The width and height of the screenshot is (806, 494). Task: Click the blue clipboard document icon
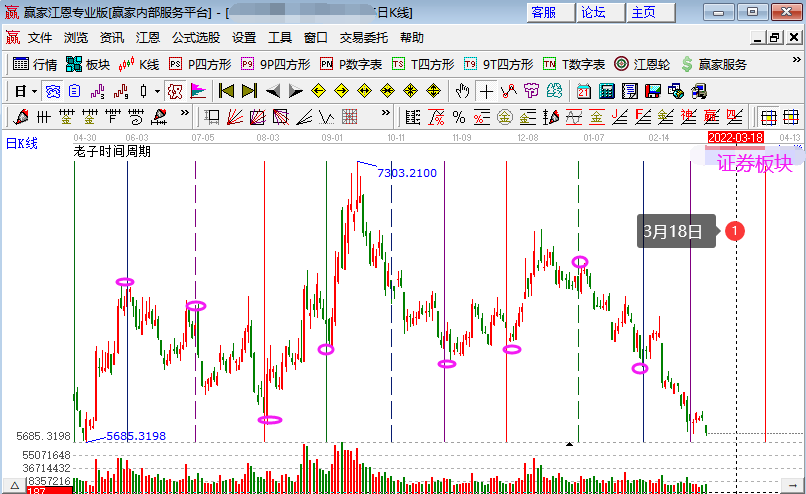[x=75, y=92]
